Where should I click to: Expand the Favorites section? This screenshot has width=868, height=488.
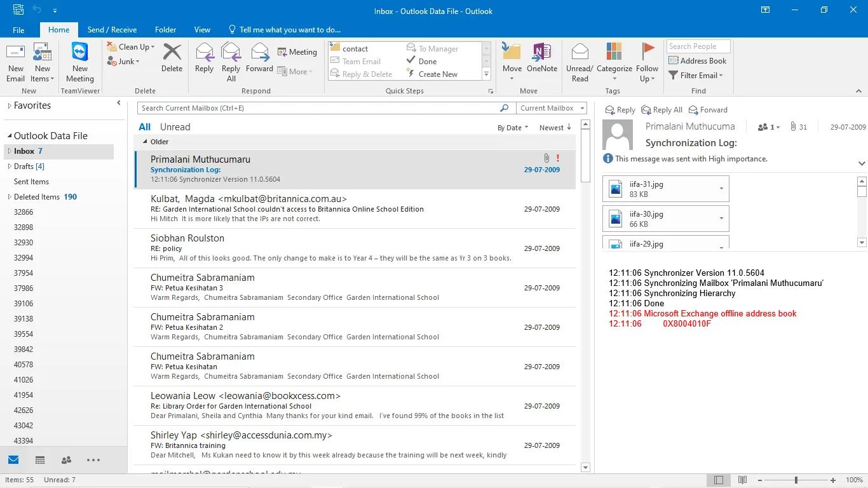(9, 106)
